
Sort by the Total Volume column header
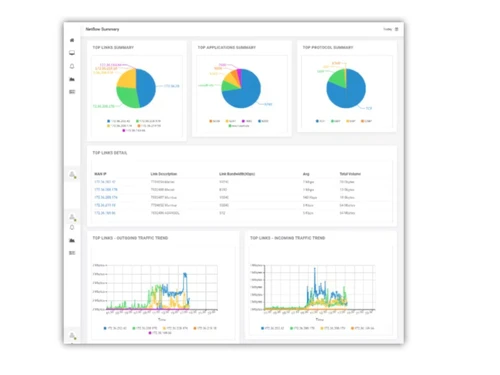(350, 174)
